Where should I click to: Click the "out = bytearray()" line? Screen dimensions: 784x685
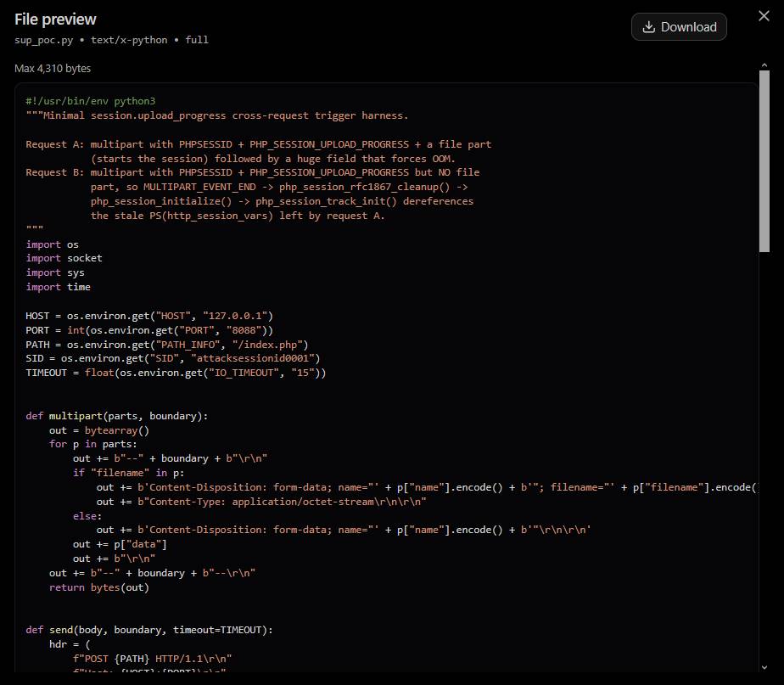pos(99,431)
